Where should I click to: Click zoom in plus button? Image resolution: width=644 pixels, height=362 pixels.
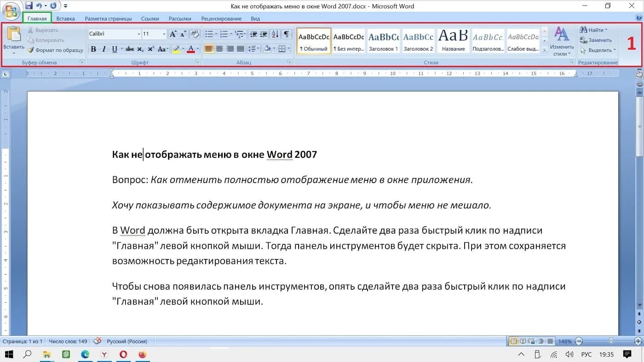pos(638,341)
